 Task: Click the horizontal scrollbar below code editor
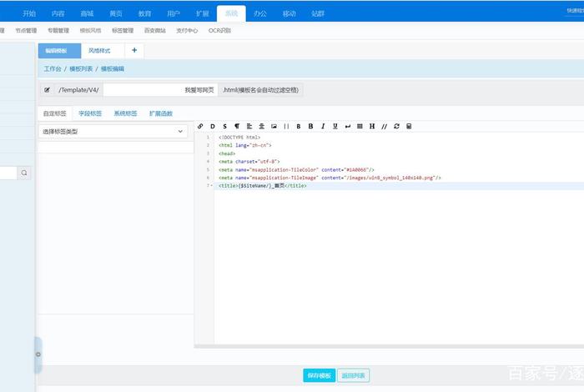pos(389,346)
